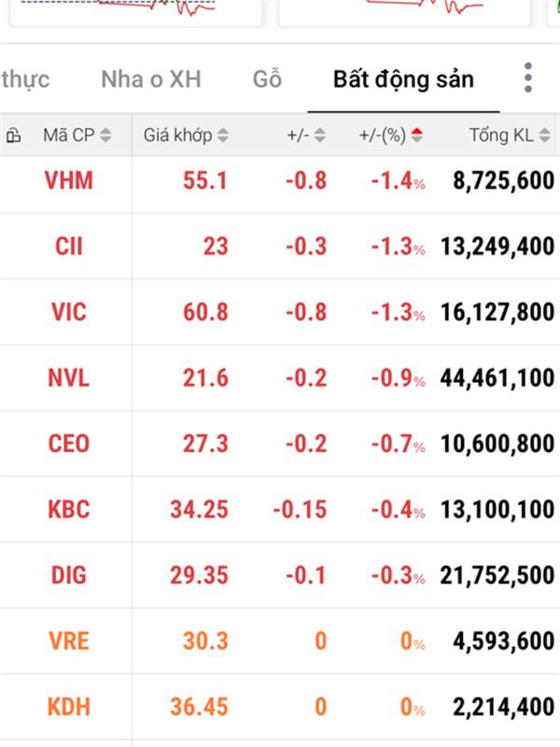This screenshot has width=560, height=747.
Task: Tap the KDH ticker symbol
Action: pyautogui.click(x=68, y=707)
